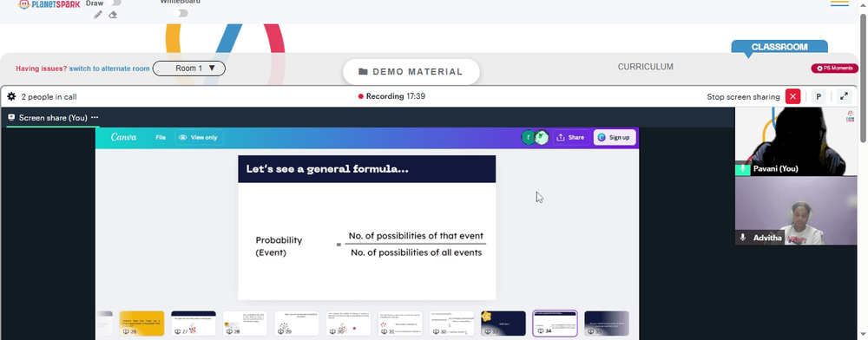
Task: Click Advitha's microphone icon
Action: [x=743, y=238]
